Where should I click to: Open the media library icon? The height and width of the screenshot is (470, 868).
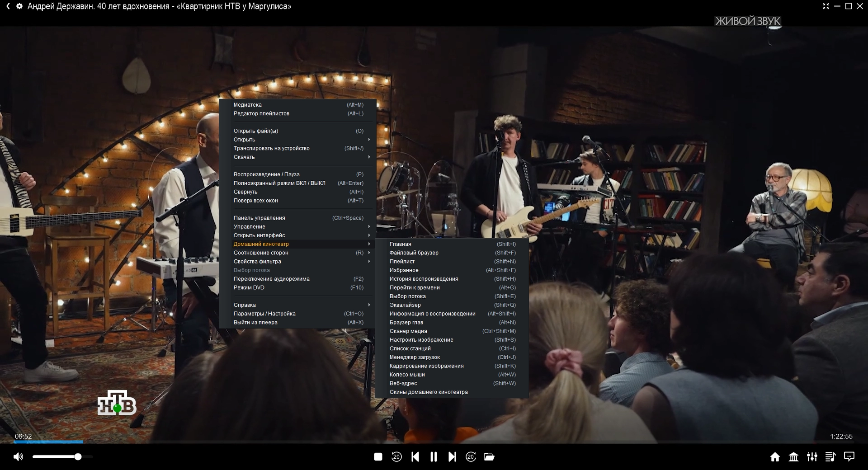pos(793,457)
